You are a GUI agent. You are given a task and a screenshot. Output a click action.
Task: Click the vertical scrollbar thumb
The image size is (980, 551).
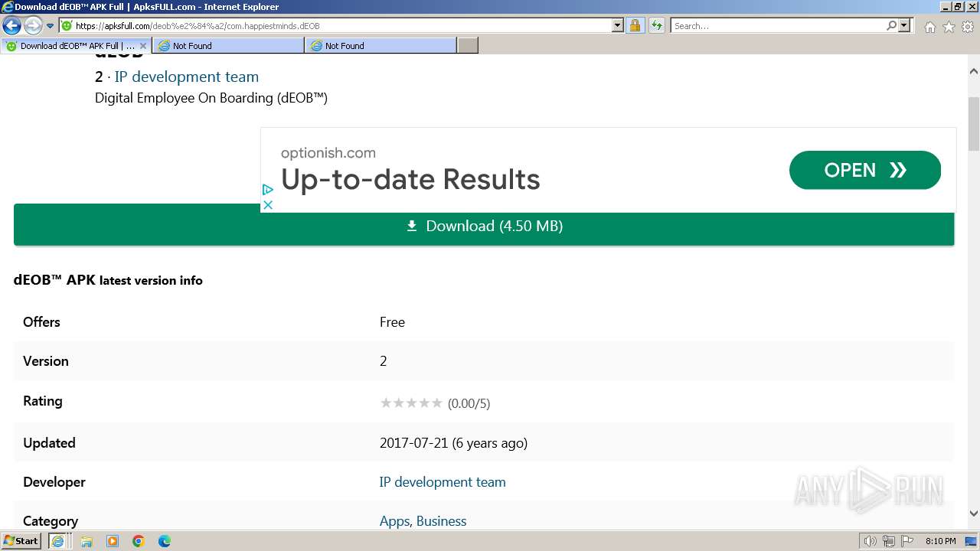pyautogui.click(x=973, y=124)
